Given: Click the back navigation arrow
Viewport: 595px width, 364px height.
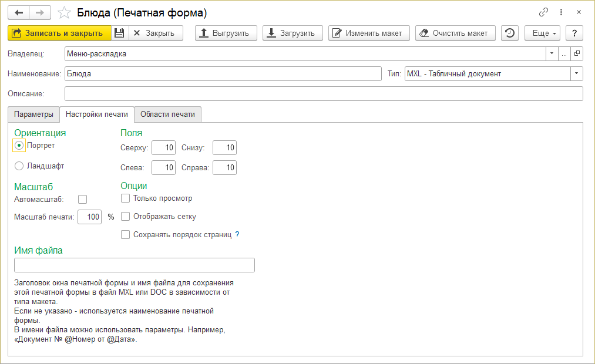Looking at the screenshot, I should 19,12.
